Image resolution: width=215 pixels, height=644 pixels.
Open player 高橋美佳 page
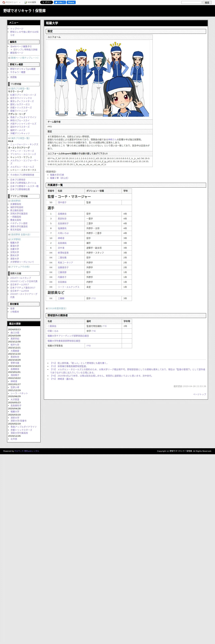click(x=62, y=214)
